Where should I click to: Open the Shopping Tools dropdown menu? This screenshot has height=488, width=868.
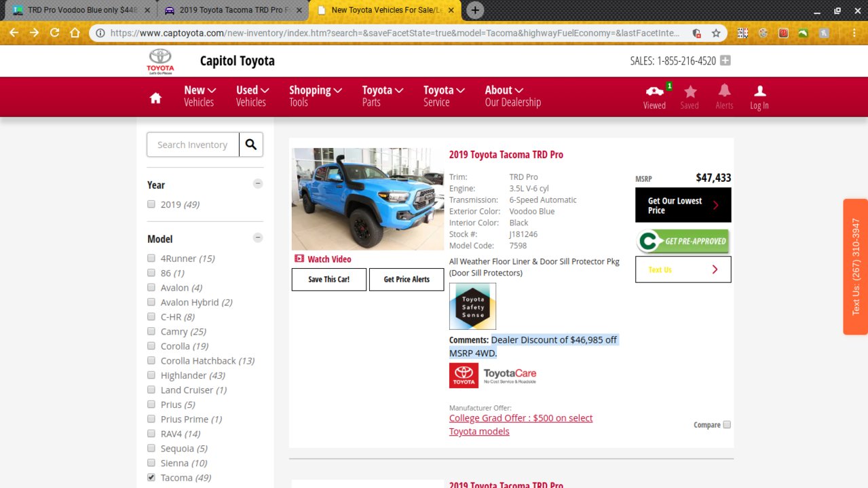315,96
